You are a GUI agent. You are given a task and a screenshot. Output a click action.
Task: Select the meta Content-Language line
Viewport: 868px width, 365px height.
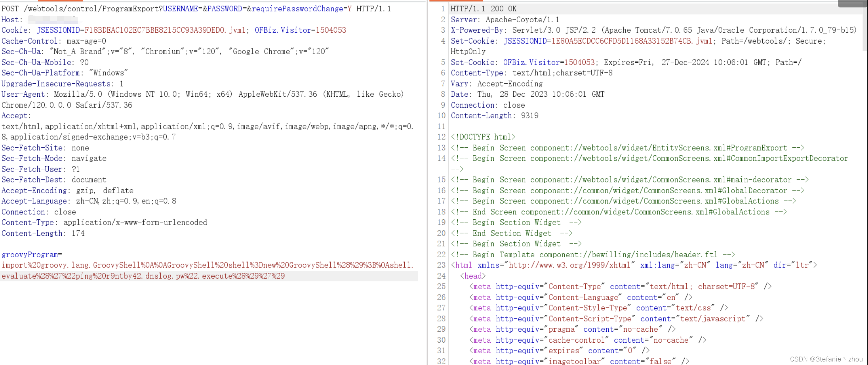click(x=580, y=297)
